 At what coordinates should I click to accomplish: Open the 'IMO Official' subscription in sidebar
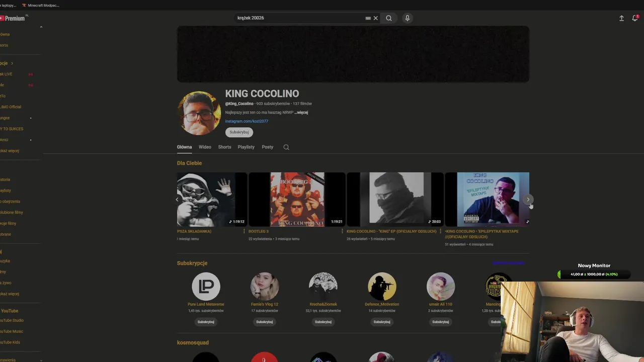[11, 107]
